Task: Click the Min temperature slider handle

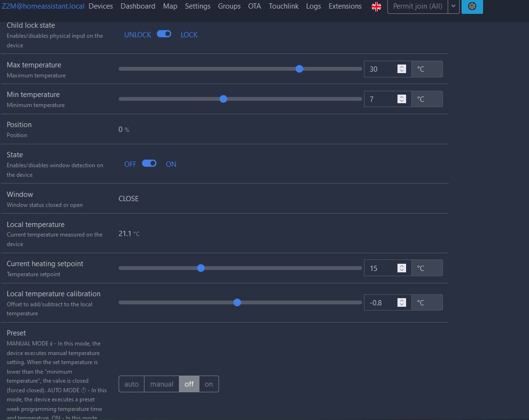Action: 223,99
